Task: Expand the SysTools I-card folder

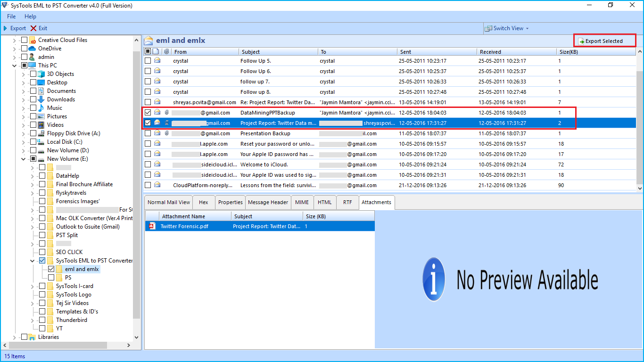Action: tap(33, 286)
